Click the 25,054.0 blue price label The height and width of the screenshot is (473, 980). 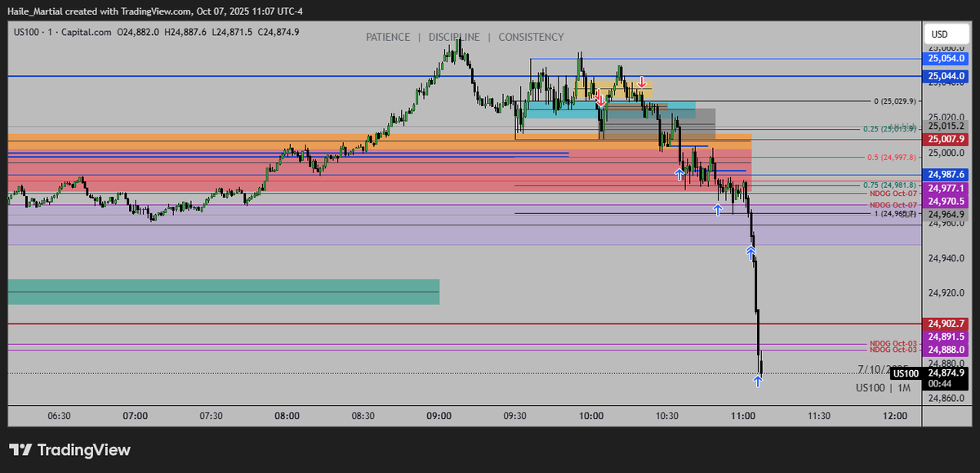(946, 60)
